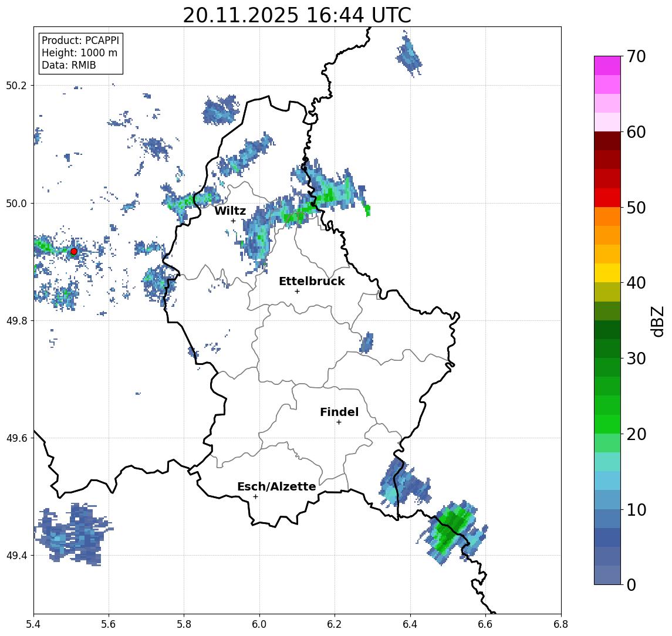Click the timestamp title 20.11.2025 16:44 UTC
Image resolution: width=672 pixels, height=636 pixels.
click(x=297, y=15)
